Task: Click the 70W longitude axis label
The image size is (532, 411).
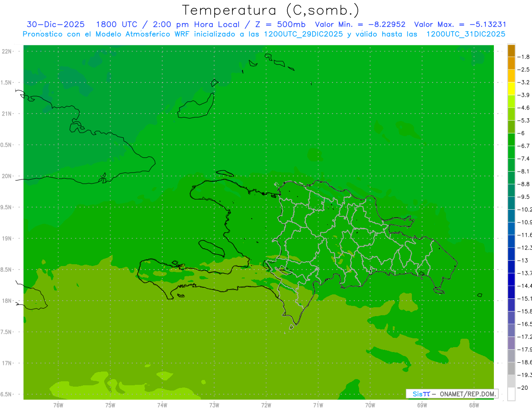Action: click(x=370, y=405)
